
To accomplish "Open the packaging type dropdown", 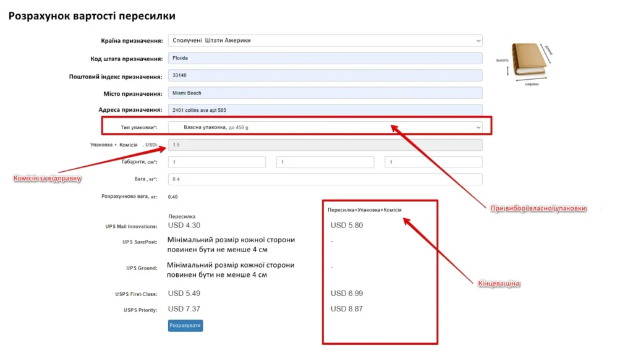I will 325,127.
